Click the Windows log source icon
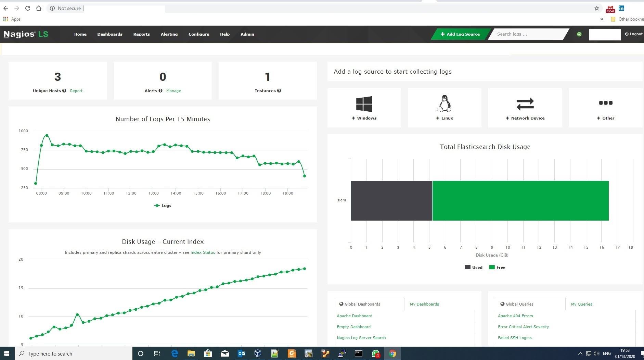The height and width of the screenshot is (360, 644). pyautogui.click(x=364, y=104)
